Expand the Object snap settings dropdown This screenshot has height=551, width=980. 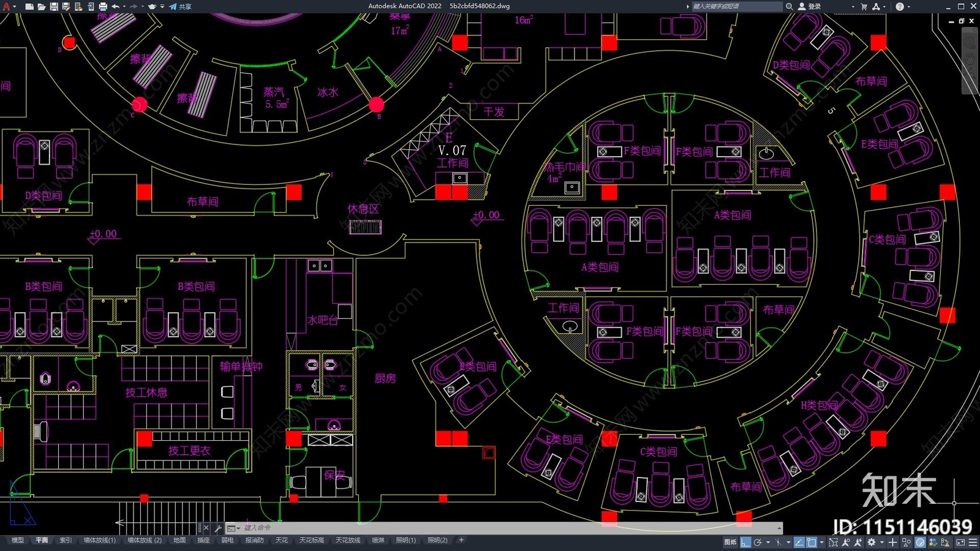pos(821,542)
